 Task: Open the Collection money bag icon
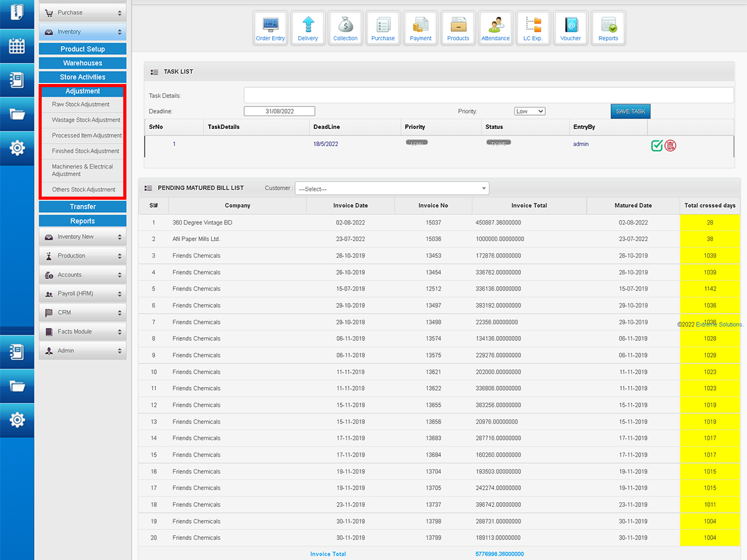click(x=345, y=29)
